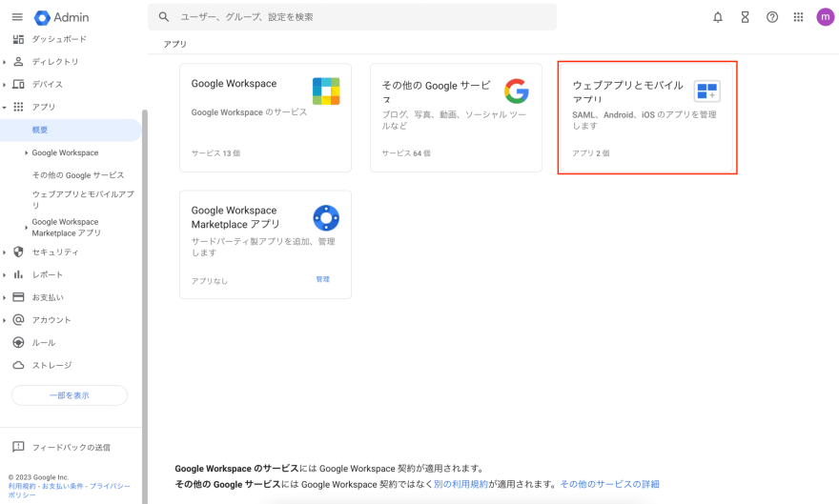Open the ウェブアプリとモバイルアプリ card
839x504 pixels.
[x=646, y=117]
